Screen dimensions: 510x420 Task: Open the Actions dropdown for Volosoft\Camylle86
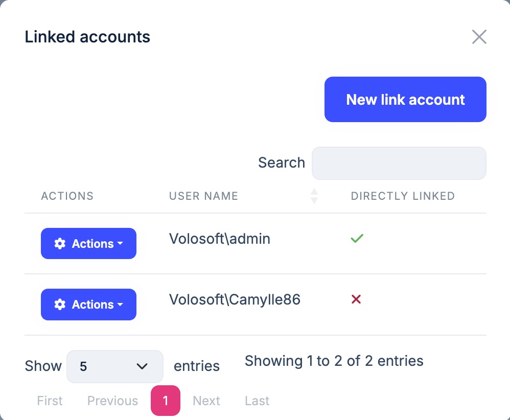click(88, 305)
